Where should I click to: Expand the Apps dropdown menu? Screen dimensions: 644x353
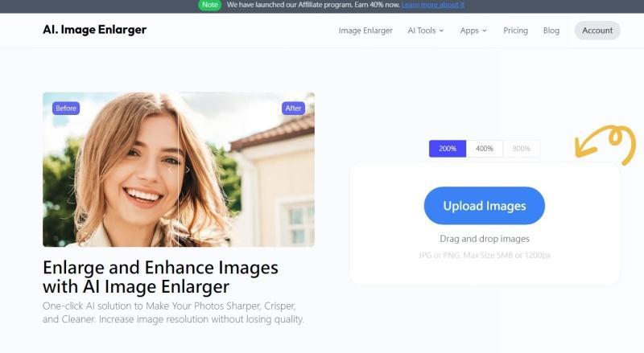(473, 31)
